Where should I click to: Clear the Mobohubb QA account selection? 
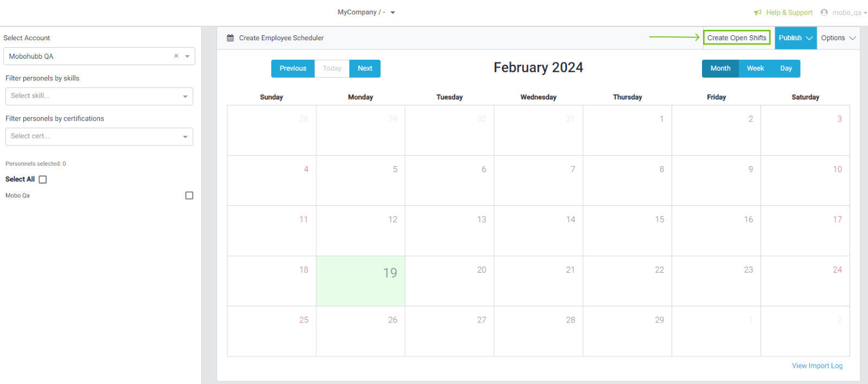(176, 56)
